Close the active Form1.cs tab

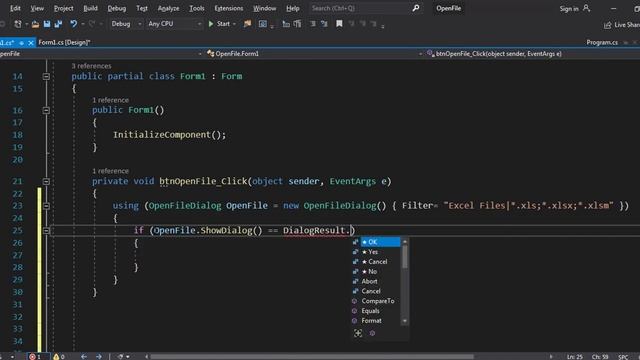tap(31, 42)
